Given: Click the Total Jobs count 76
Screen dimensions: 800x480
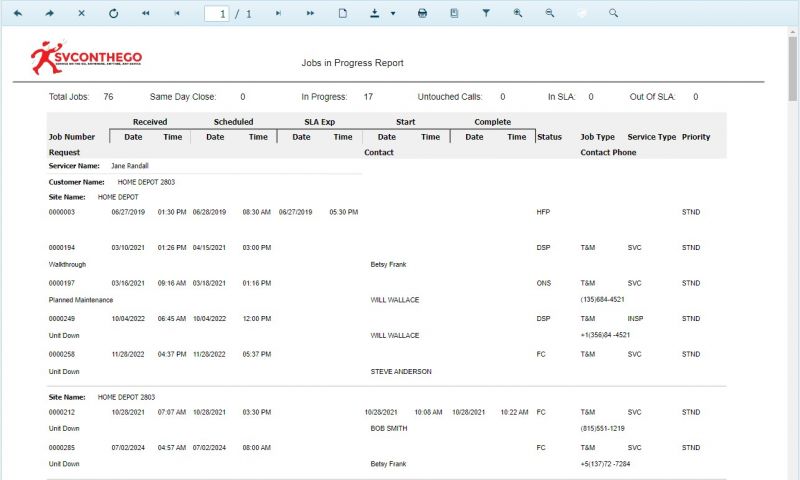Looking at the screenshot, I should click(108, 97).
